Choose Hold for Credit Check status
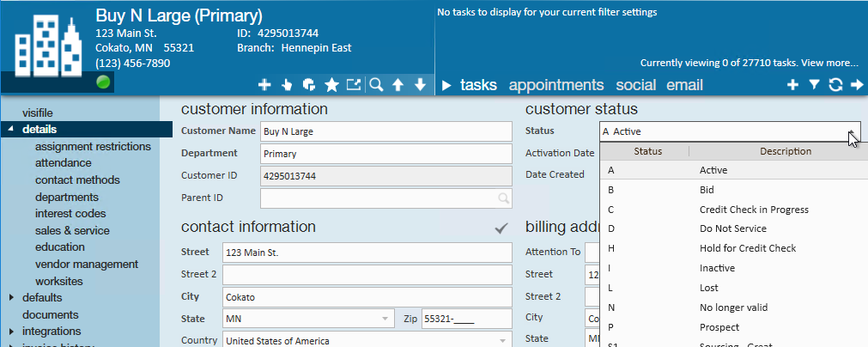The image size is (868, 347). [734, 248]
